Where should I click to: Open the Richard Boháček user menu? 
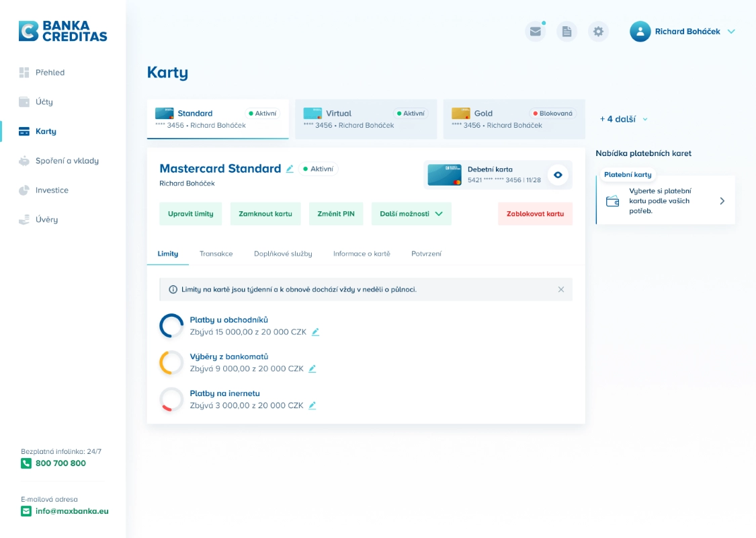pos(683,32)
